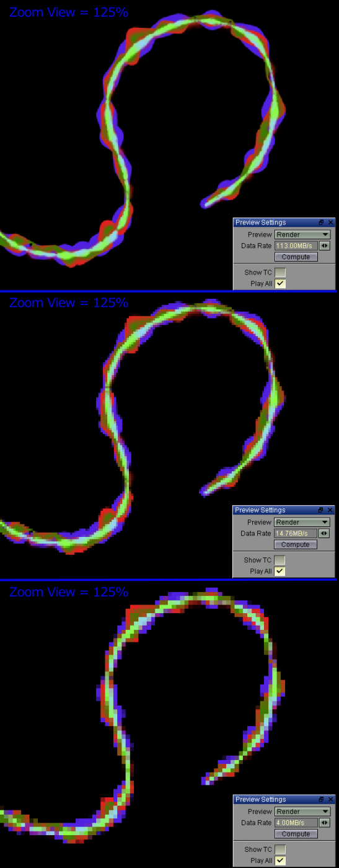The height and width of the screenshot is (868, 339).
Task: Enable Show TC in the 113.00MB/s panel
Action: (280, 272)
